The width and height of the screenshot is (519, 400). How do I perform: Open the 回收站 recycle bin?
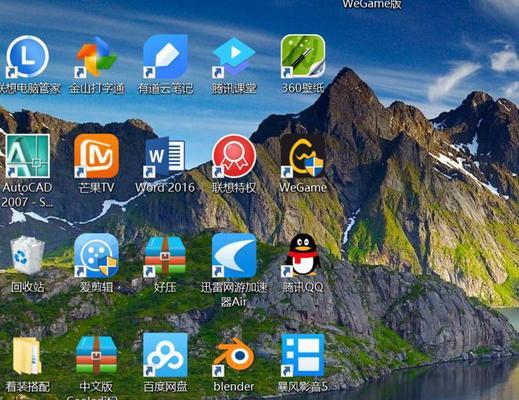coord(27,255)
